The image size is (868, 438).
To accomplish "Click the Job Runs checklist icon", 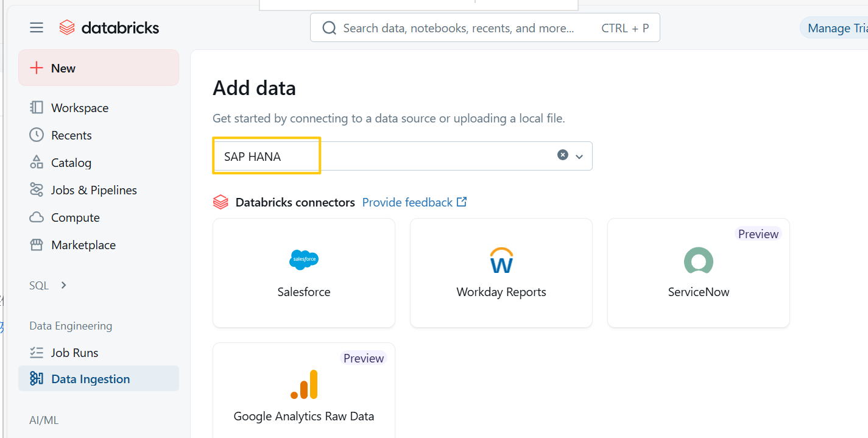I will 37,352.
